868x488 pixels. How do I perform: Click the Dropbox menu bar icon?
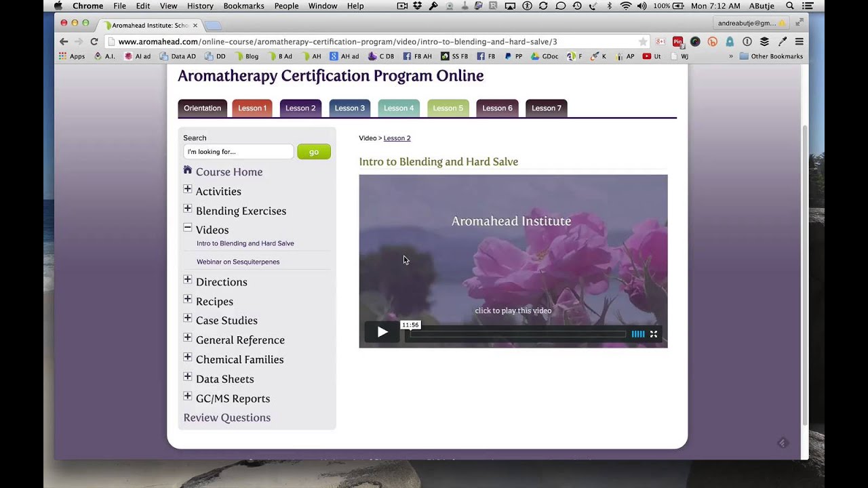[417, 6]
